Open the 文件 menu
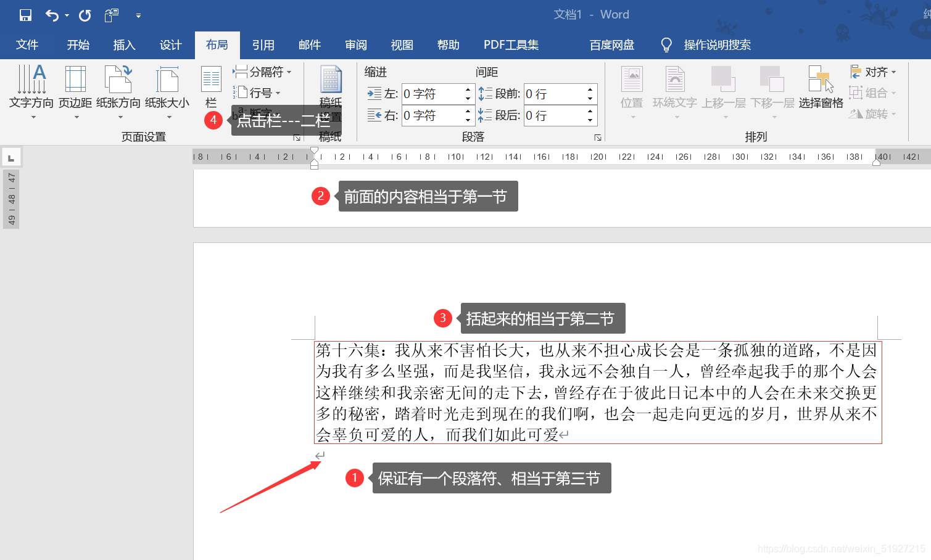 pyautogui.click(x=27, y=44)
